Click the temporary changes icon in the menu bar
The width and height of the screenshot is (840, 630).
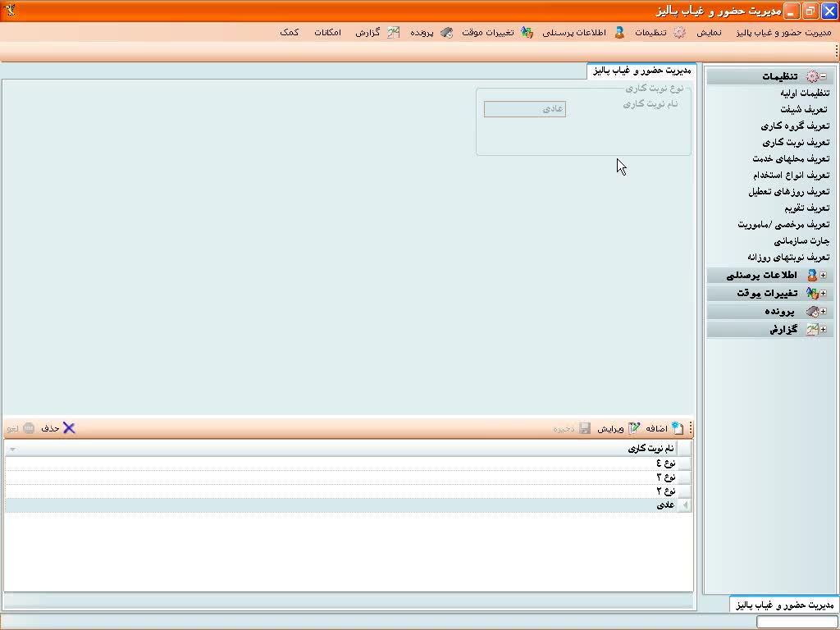pyautogui.click(x=527, y=33)
